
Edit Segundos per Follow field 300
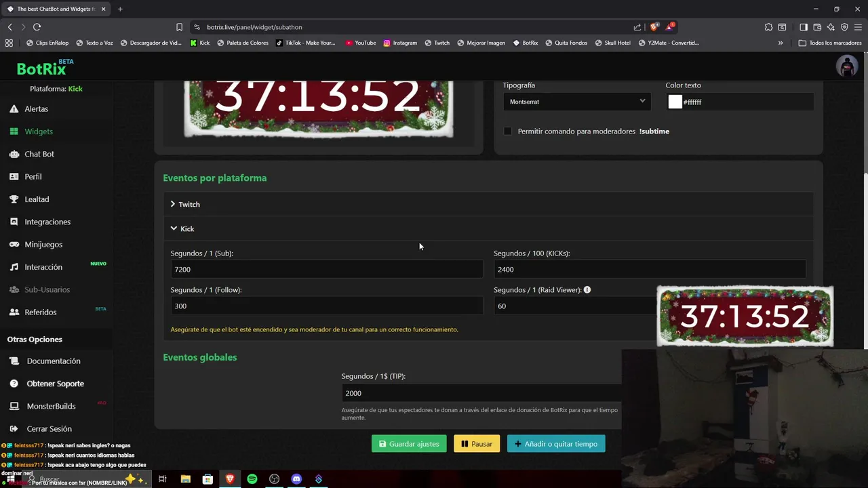pos(326,306)
